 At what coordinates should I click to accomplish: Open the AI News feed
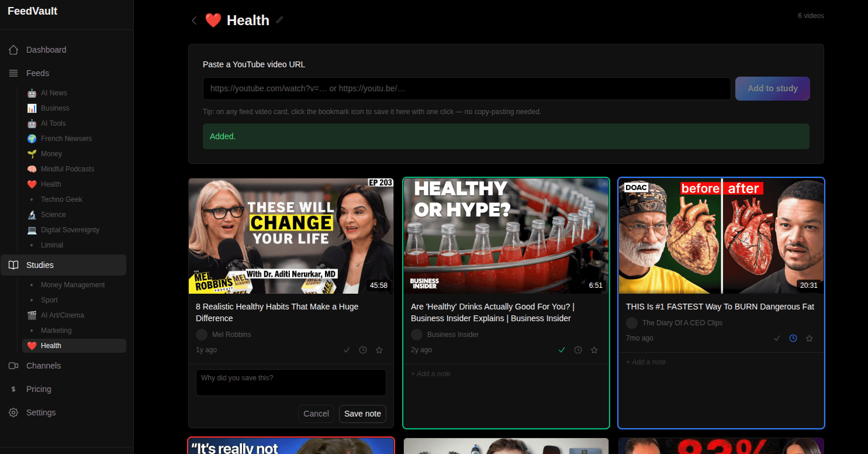(74, 93)
